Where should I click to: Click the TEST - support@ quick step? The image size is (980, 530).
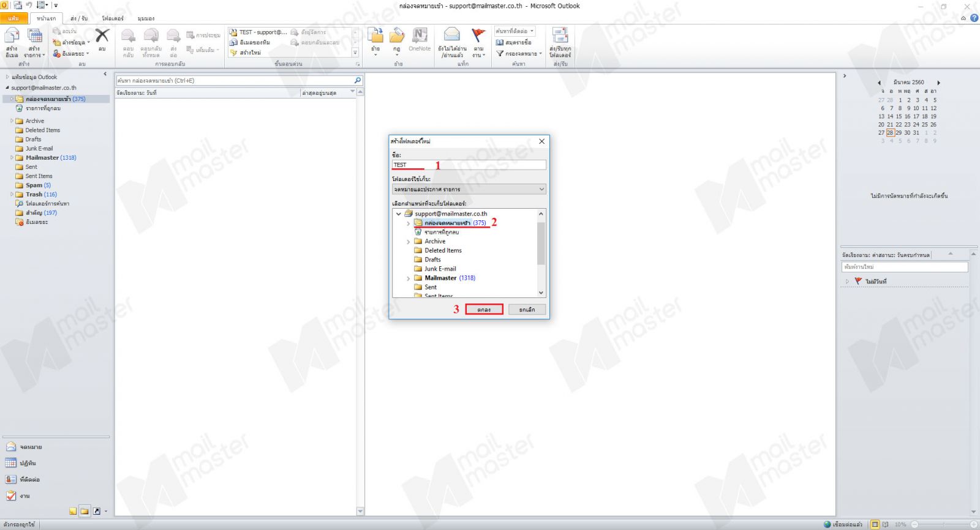[x=258, y=32]
